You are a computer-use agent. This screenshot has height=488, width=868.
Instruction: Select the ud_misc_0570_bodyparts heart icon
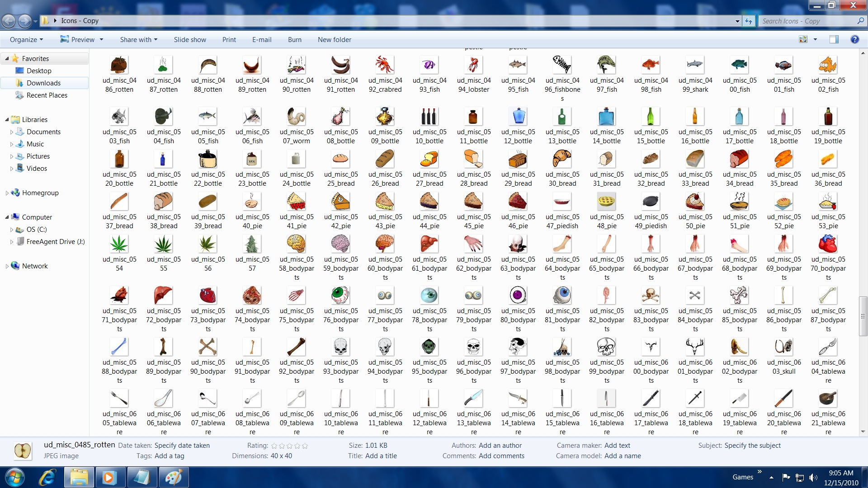pyautogui.click(x=828, y=244)
